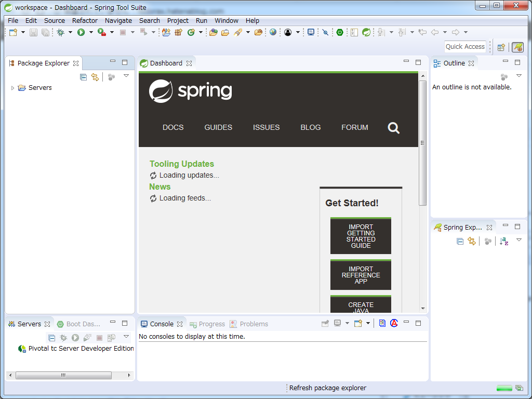Toggle Link with Editor in Package Explorer
Image resolution: width=532 pixels, height=399 pixels.
coord(95,77)
